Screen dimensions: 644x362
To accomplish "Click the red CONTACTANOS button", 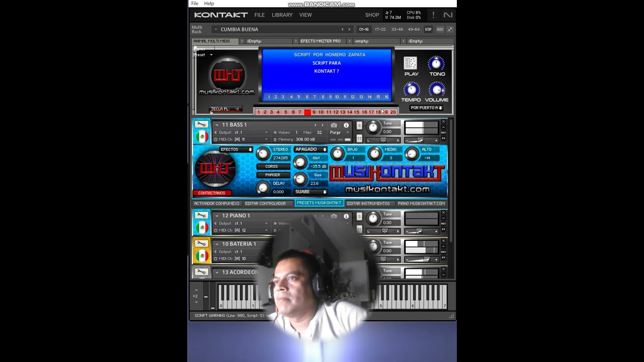I will pyautogui.click(x=211, y=193).
